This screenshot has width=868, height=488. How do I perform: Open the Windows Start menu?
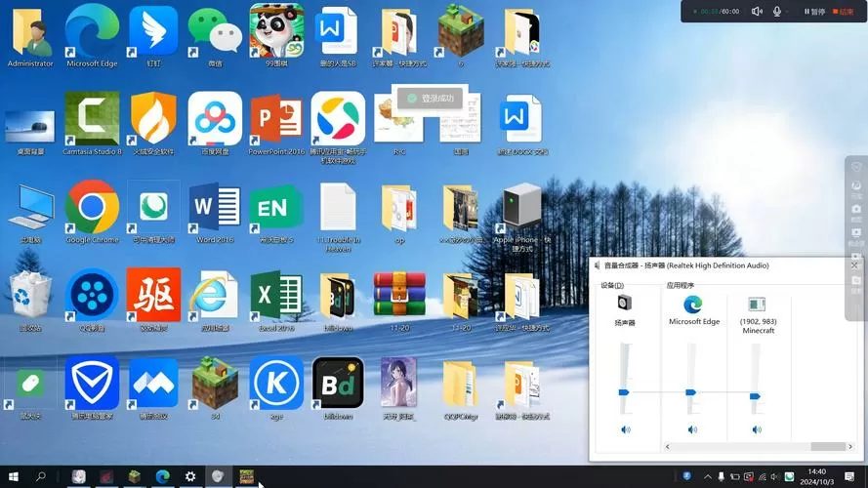14,476
